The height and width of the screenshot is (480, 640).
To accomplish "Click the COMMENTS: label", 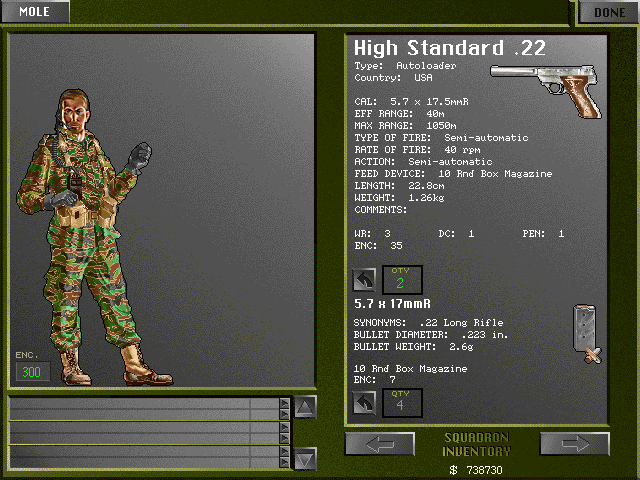I will [380, 210].
